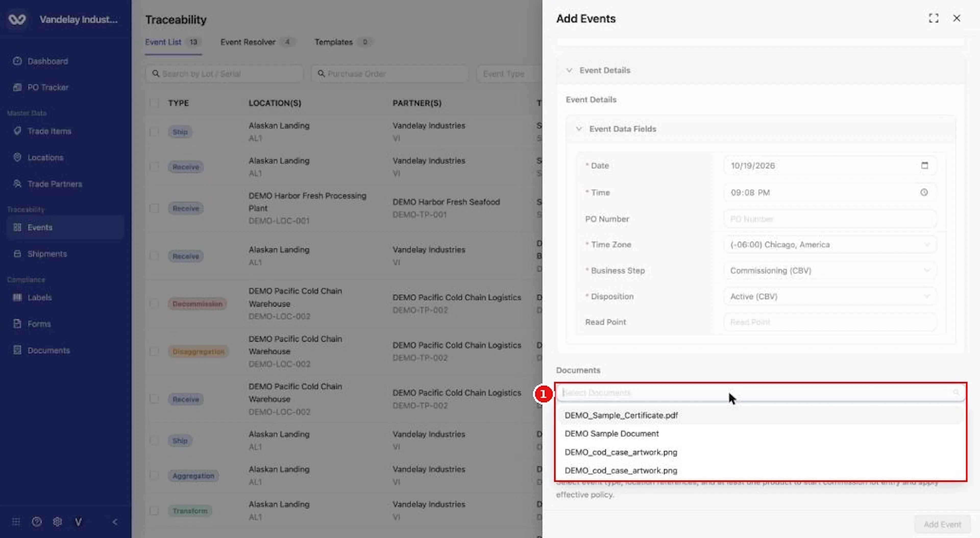Check the Aggregation event row checkbox
The width and height of the screenshot is (980, 538).
154,475
